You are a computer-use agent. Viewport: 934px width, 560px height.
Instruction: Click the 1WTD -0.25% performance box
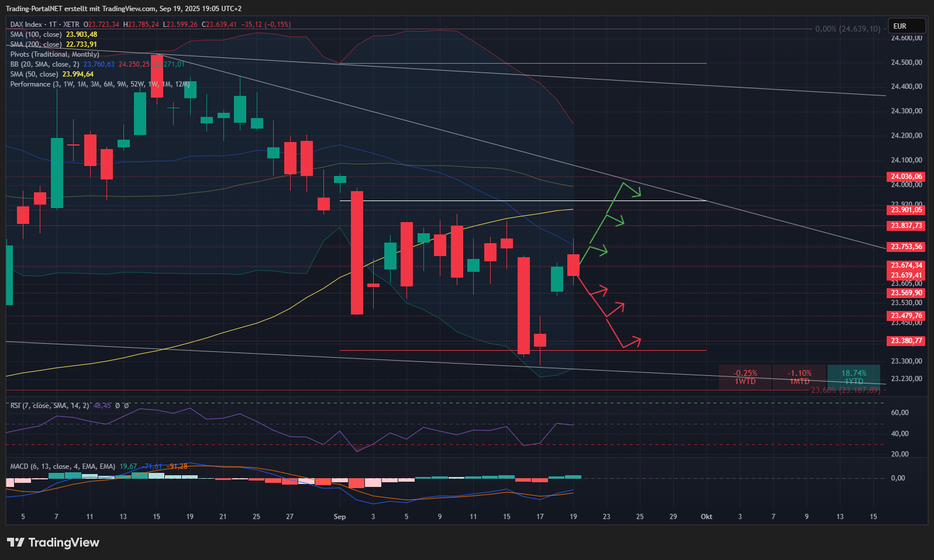745,377
